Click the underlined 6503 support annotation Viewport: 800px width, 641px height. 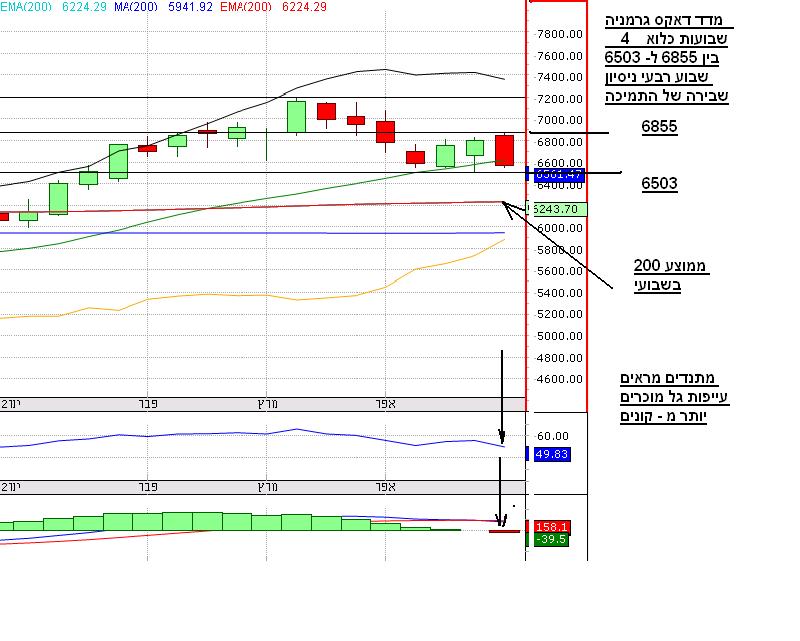click(x=659, y=184)
